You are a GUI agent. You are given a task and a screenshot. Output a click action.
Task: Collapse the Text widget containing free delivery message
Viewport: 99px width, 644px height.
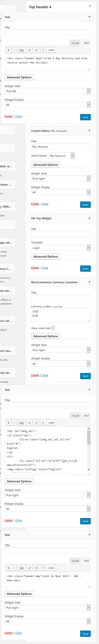click(89, 17)
